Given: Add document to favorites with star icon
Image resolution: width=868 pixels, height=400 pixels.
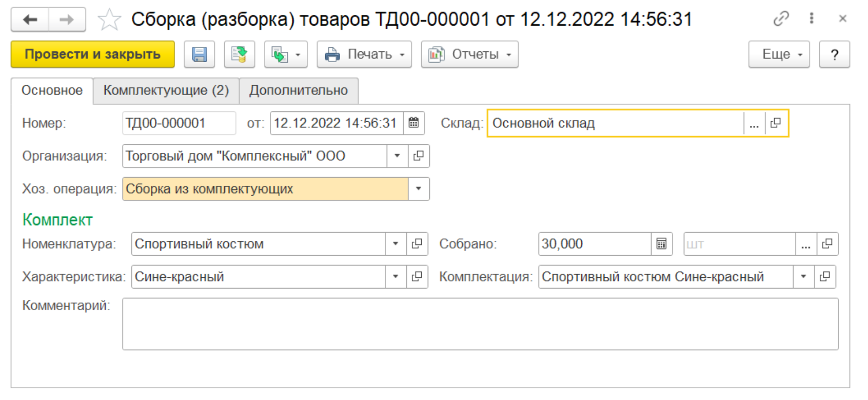Looking at the screenshot, I should [109, 20].
